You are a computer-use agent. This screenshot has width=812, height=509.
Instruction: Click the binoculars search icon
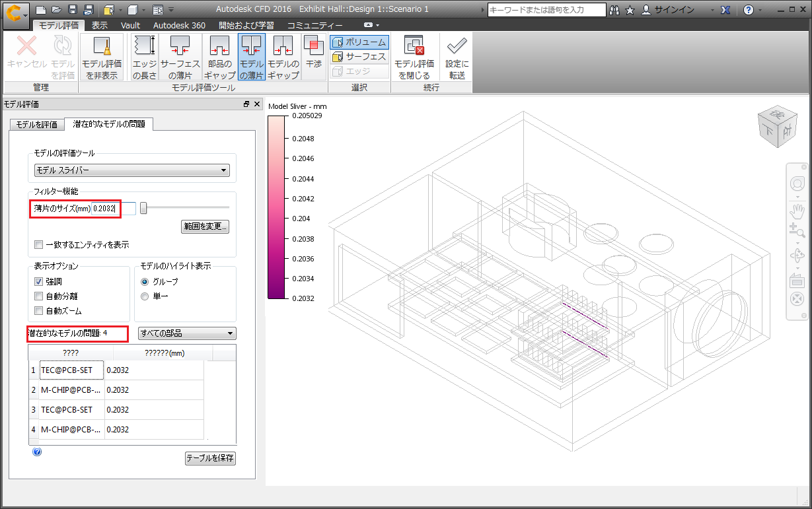(x=615, y=10)
